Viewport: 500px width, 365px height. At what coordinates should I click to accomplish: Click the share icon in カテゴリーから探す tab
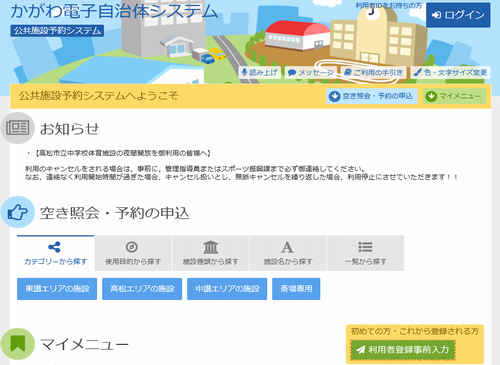point(54,247)
